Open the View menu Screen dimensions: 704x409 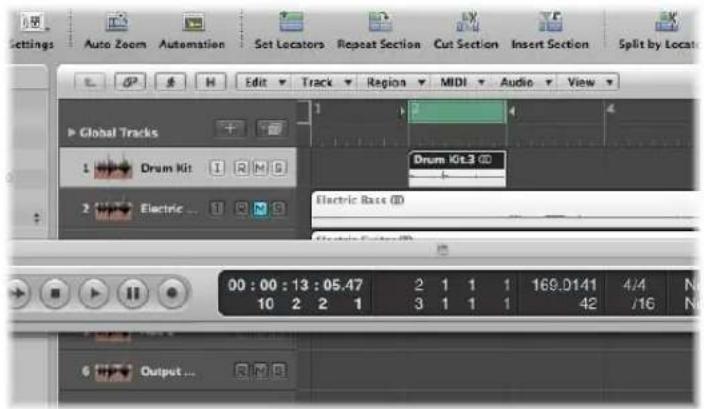pos(589,82)
